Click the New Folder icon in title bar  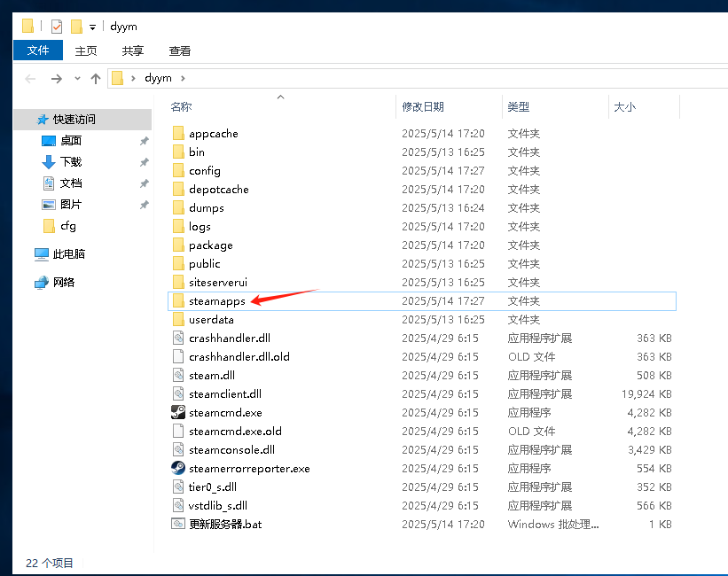pyautogui.click(x=76, y=27)
